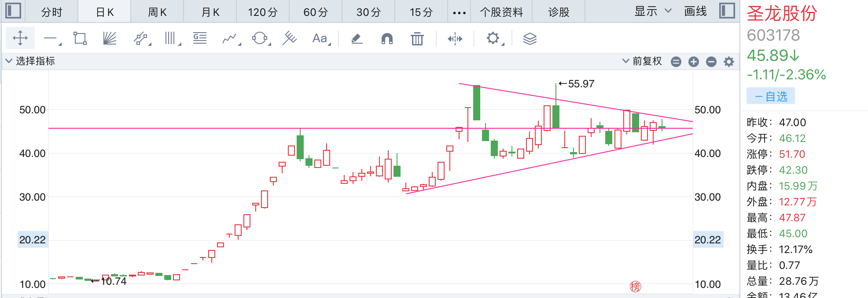This screenshot has height=298, width=868.
Task: Click the red 榜 marker on chart
Action: (635, 287)
